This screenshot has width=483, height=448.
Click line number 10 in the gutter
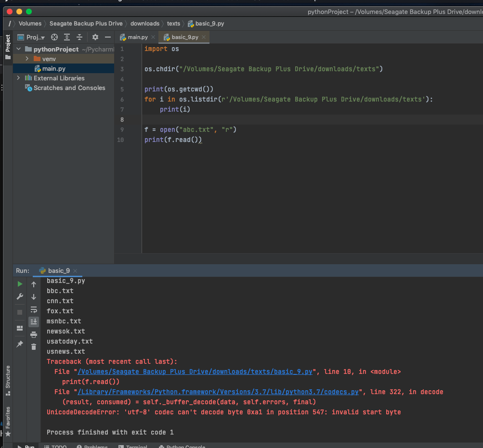point(120,140)
